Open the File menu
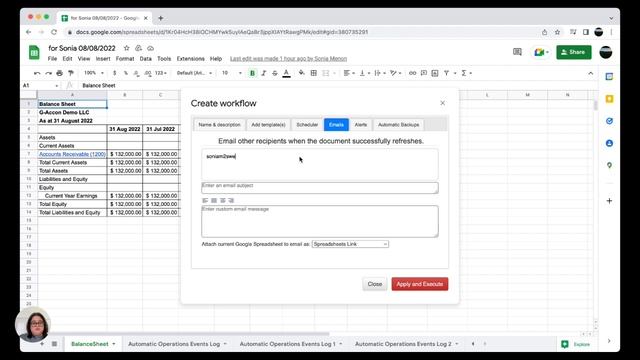This screenshot has width=640, height=360. pyautogui.click(x=52, y=59)
